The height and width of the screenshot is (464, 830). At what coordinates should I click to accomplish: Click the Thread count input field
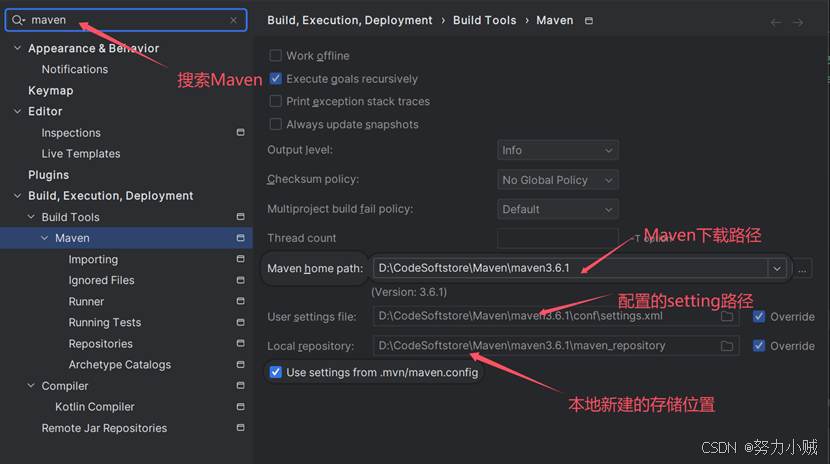tap(557, 238)
